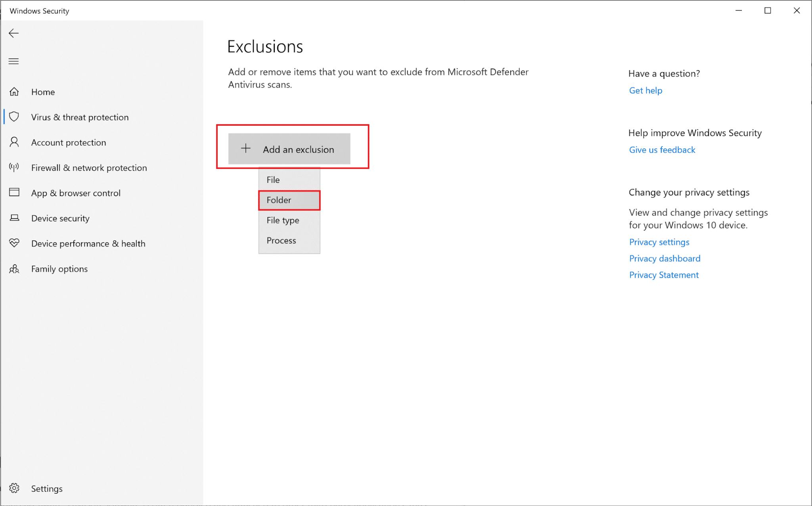Click the Virus & threat protection shield icon
This screenshot has height=506, width=812.
click(x=14, y=117)
